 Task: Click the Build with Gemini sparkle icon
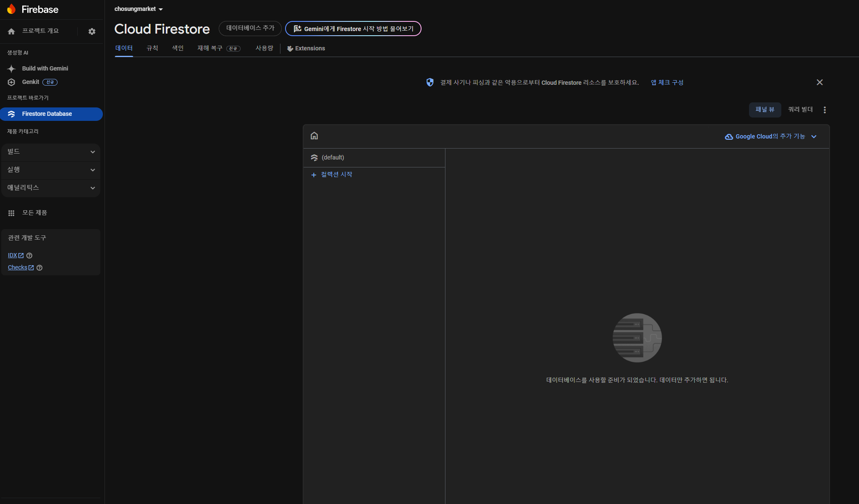[11, 68]
